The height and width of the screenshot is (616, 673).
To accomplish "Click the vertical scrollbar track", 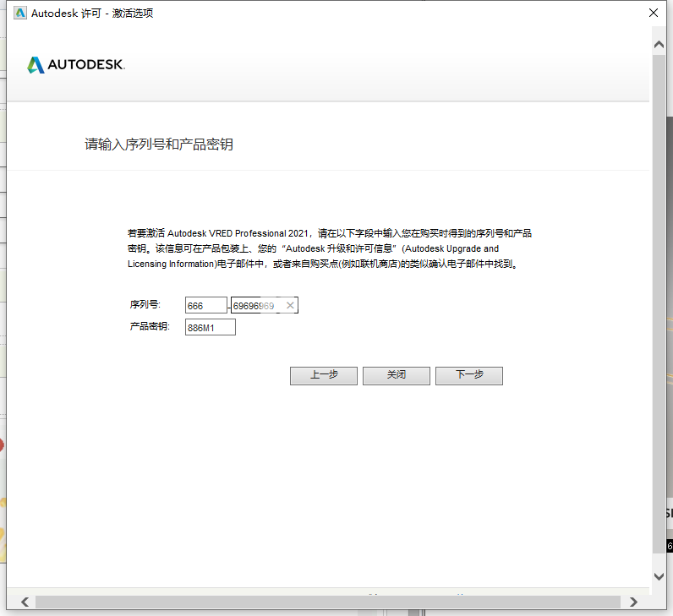I will coord(659,303).
